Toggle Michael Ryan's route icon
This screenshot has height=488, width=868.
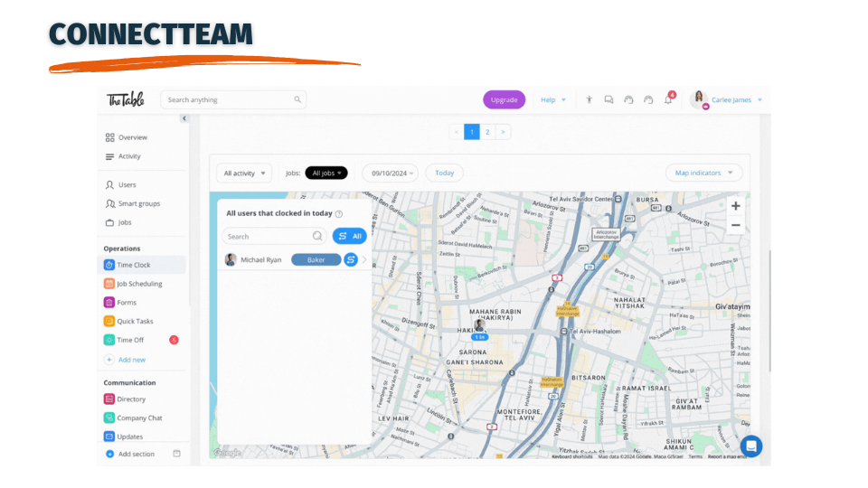351,259
